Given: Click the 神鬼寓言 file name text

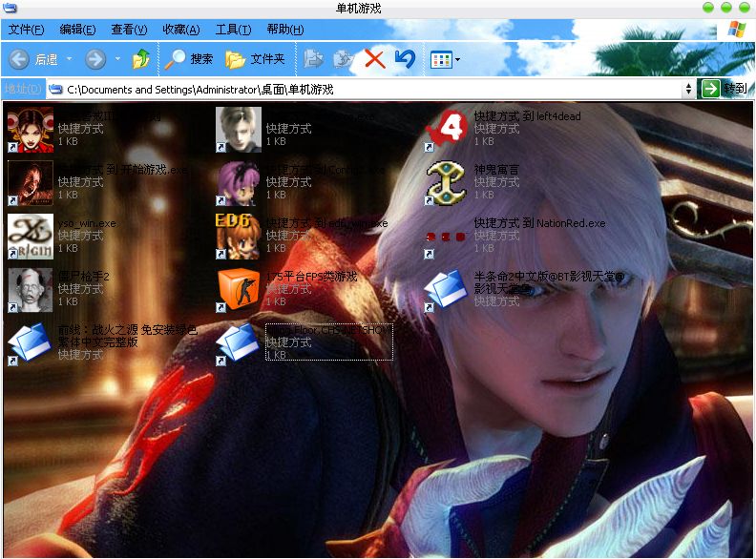Looking at the screenshot, I should pos(496,170).
